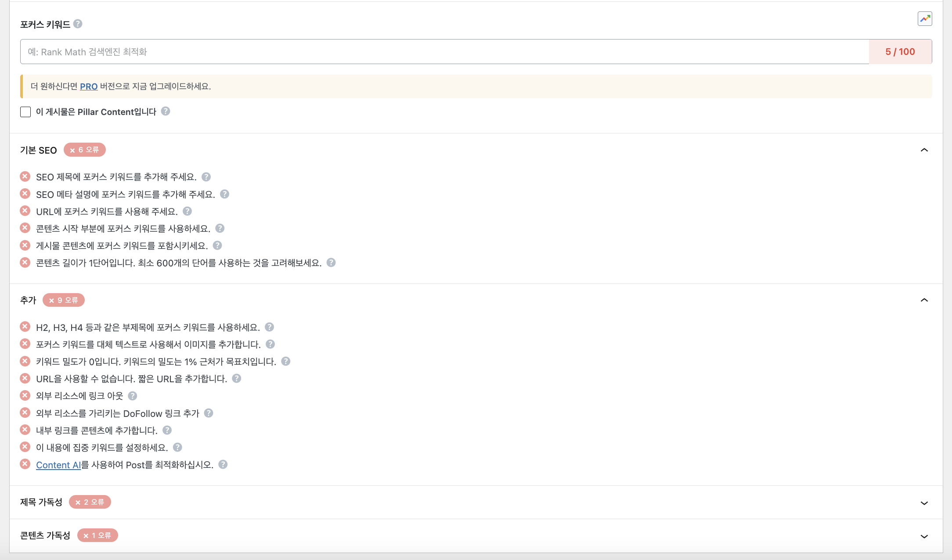Click help icon for 내부 링크 error
The height and width of the screenshot is (560, 952).
point(167,430)
